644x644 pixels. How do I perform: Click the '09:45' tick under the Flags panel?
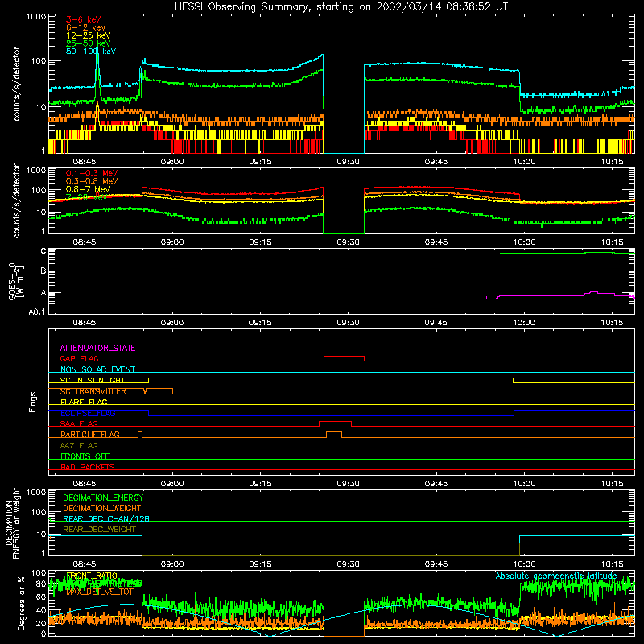click(436, 484)
